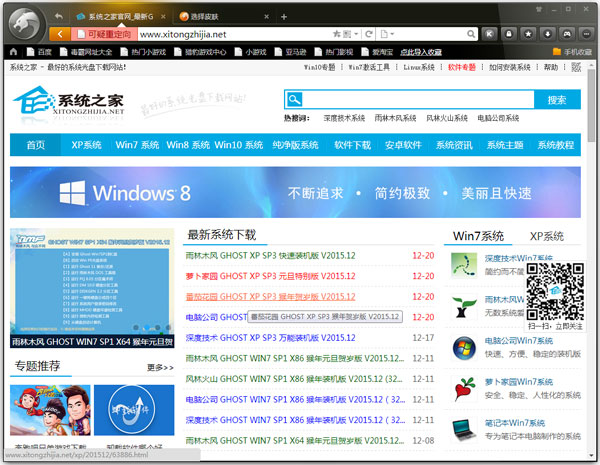This screenshot has height=465, width=600.
Task: Open XP系统 in the navigation bar
Action: pos(86,145)
